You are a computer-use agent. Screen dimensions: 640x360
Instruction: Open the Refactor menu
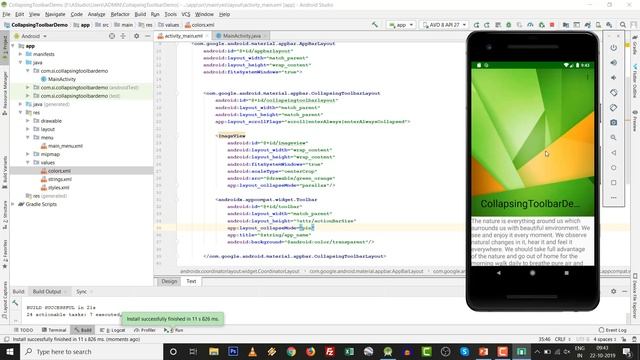pyautogui.click(x=120, y=14)
